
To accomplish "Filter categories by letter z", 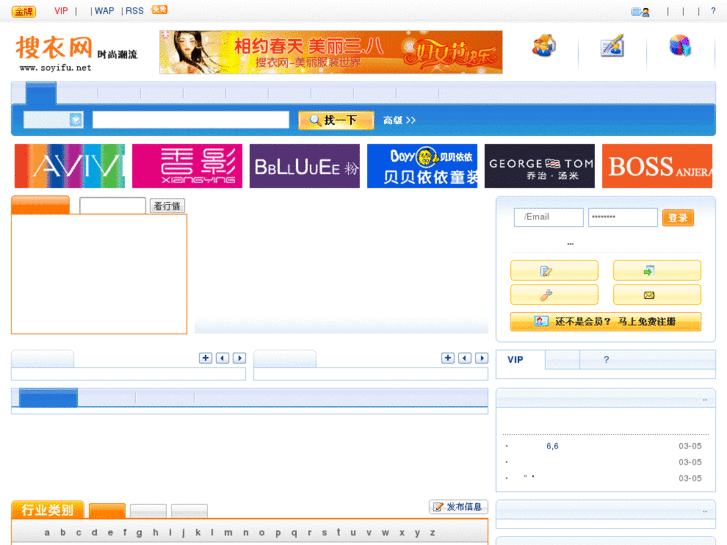I will [x=432, y=532].
